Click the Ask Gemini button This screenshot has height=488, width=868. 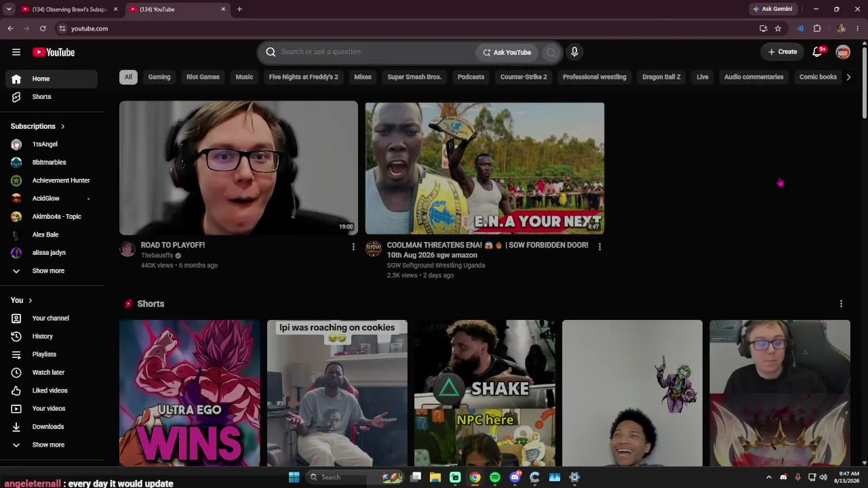772,9
